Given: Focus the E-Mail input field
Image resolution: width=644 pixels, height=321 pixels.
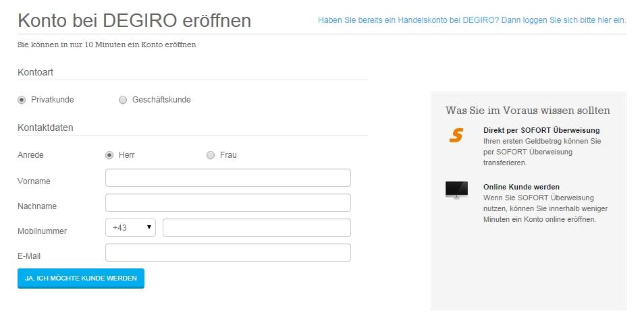Looking at the screenshot, I should pyautogui.click(x=228, y=252).
